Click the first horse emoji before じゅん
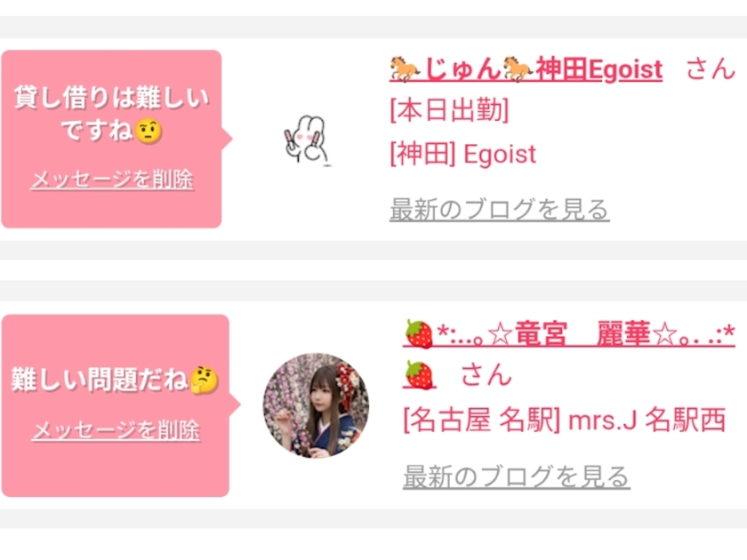The image size is (747, 560). pyautogui.click(x=405, y=69)
